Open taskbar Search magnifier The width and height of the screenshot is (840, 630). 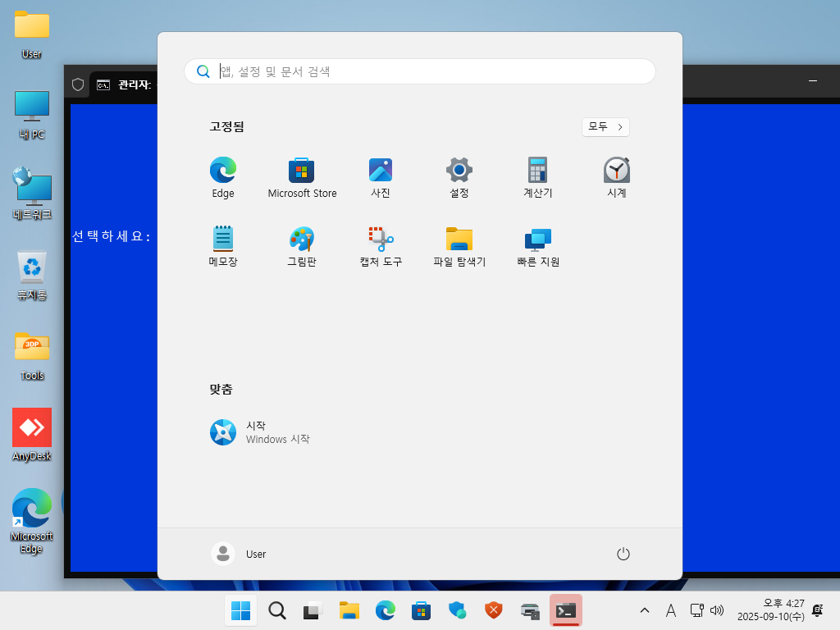click(x=277, y=610)
